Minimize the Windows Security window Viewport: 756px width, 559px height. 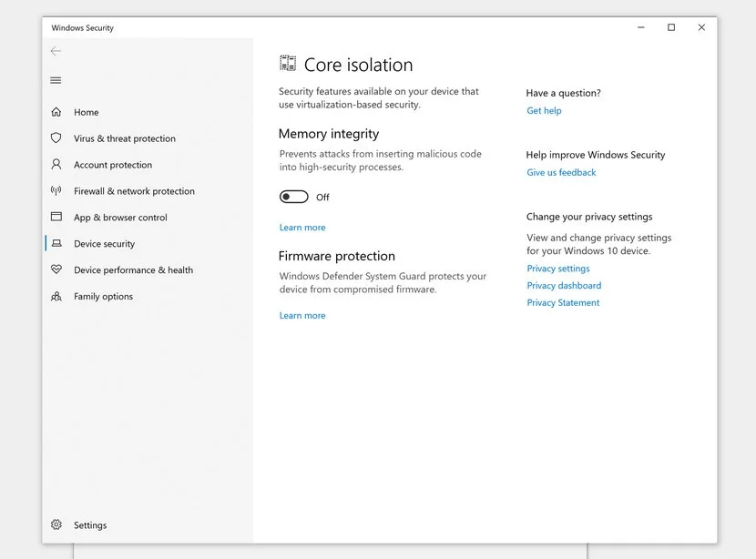click(640, 27)
